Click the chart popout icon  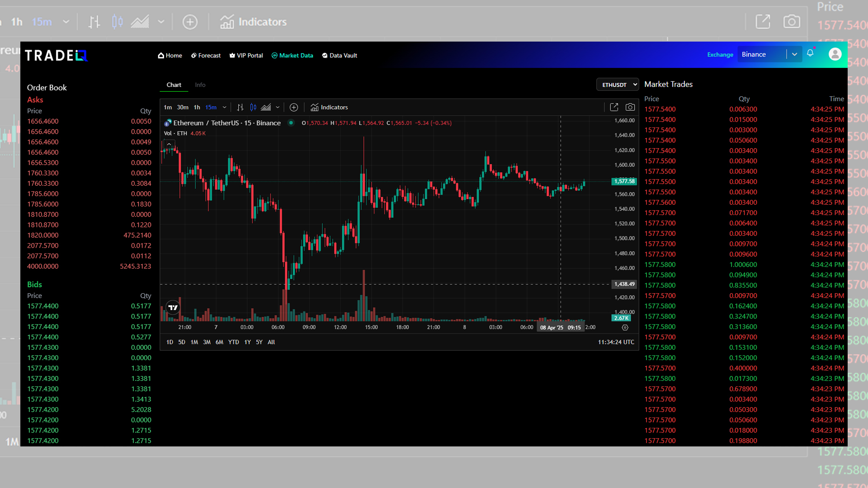coord(614,107)
